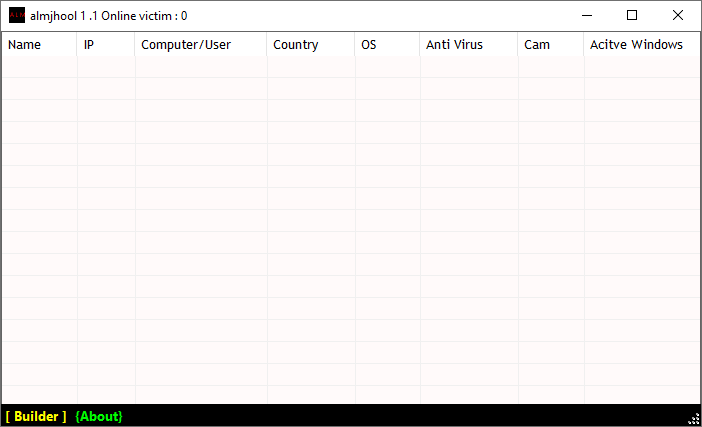The image size is (702, 427).
Task: Click the Anti Virus column header
Action: (x=454, y=45)
